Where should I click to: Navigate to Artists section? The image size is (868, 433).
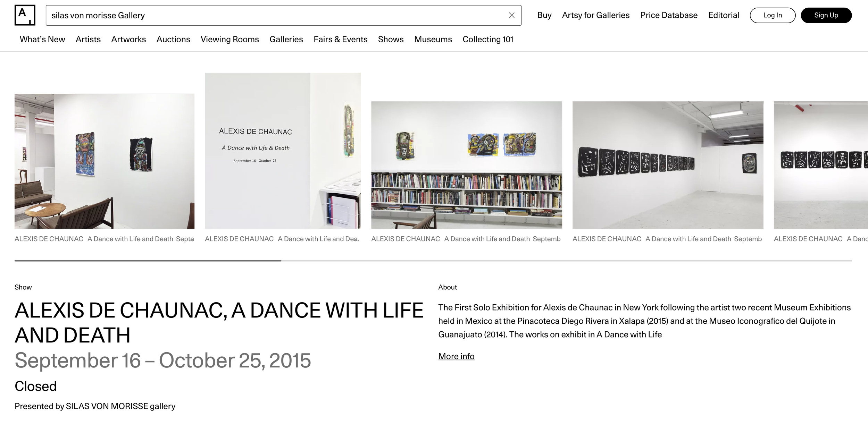pyautogui.click(x=88, y=39)
